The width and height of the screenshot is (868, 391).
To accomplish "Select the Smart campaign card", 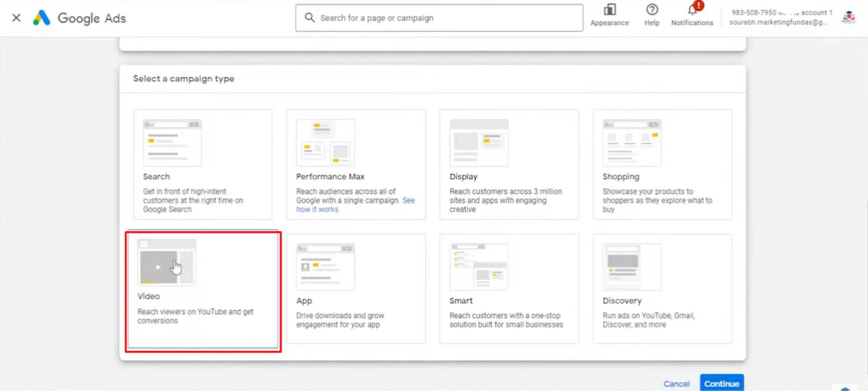I will (509, 289).
